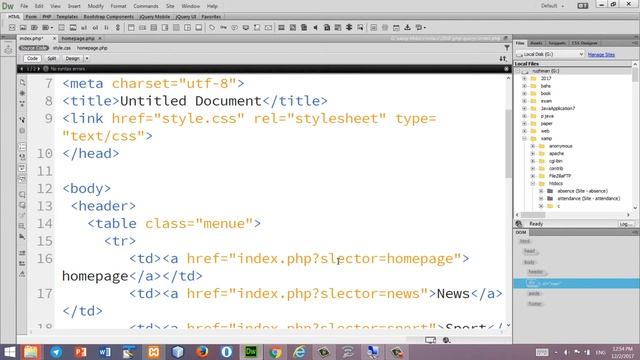This screenshot has height=360, width=640.
Task: Insert a Date calendar icon
Action: pos(396,27)
